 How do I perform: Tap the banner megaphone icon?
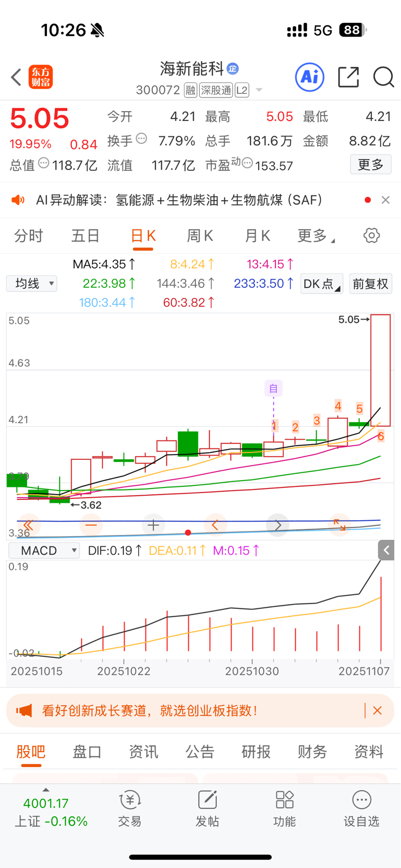[24, 711]
